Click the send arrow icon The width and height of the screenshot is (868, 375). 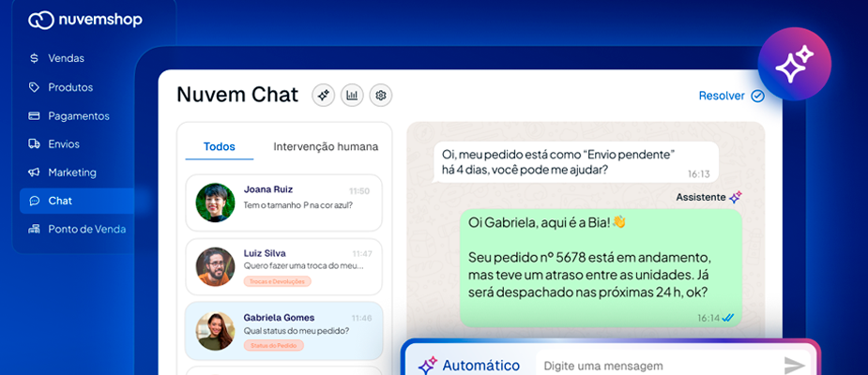[x=795, y=365]
